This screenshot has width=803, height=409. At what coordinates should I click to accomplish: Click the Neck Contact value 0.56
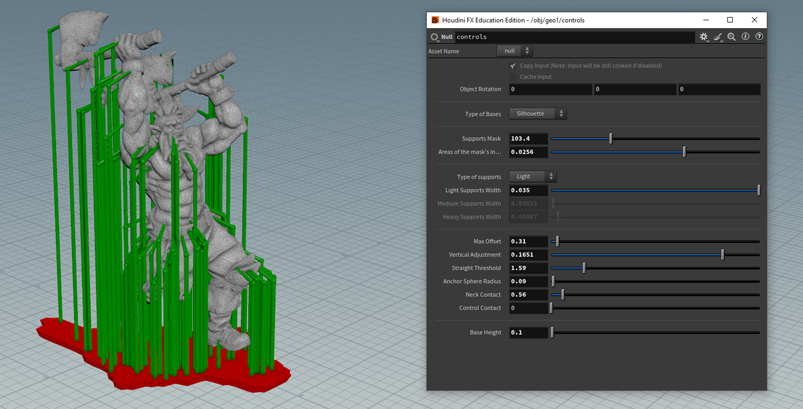(x=529, y=295)
